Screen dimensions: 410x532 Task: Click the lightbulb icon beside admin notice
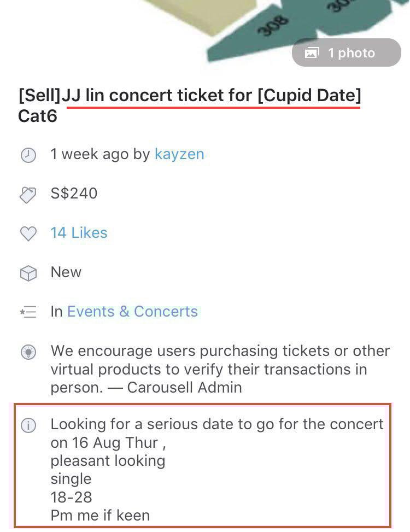pyautogui.click(x=28, y=352)
